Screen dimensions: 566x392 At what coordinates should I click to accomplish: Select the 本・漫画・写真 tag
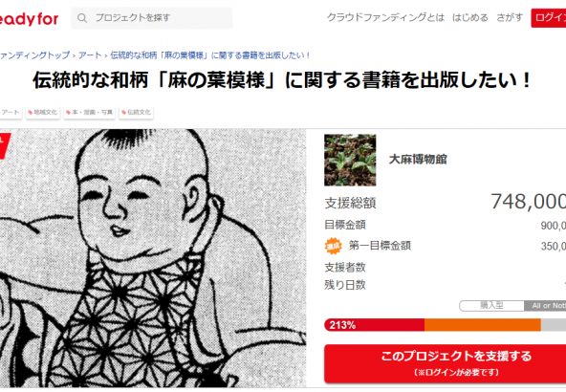pos(90,112)
